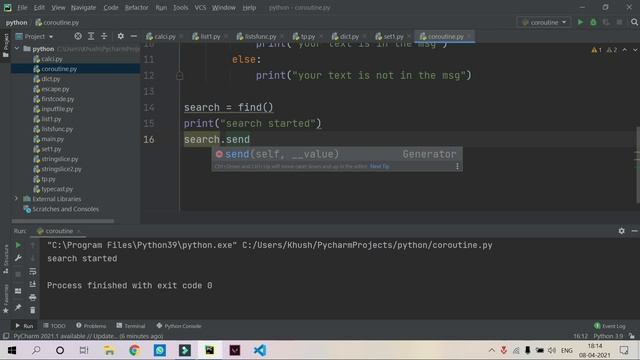The height and width of the screenshot is (360, 640).
Task: Open Project panel settings gear
Action: pyautogui.click(x=120, y=36)
